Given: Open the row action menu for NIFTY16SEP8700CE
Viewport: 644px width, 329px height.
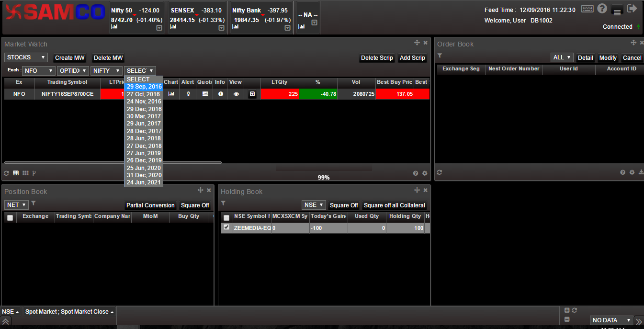Looking at the screenshot, I should 252,94.
